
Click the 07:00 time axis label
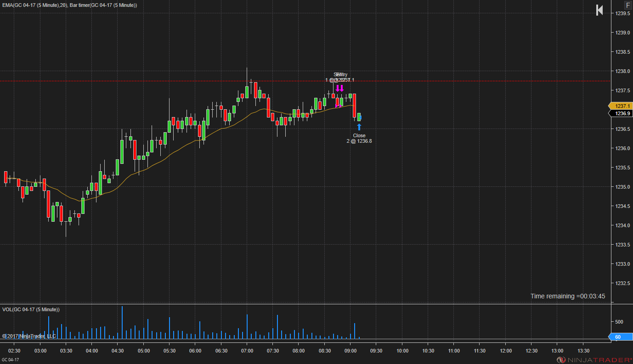(247, 351)
